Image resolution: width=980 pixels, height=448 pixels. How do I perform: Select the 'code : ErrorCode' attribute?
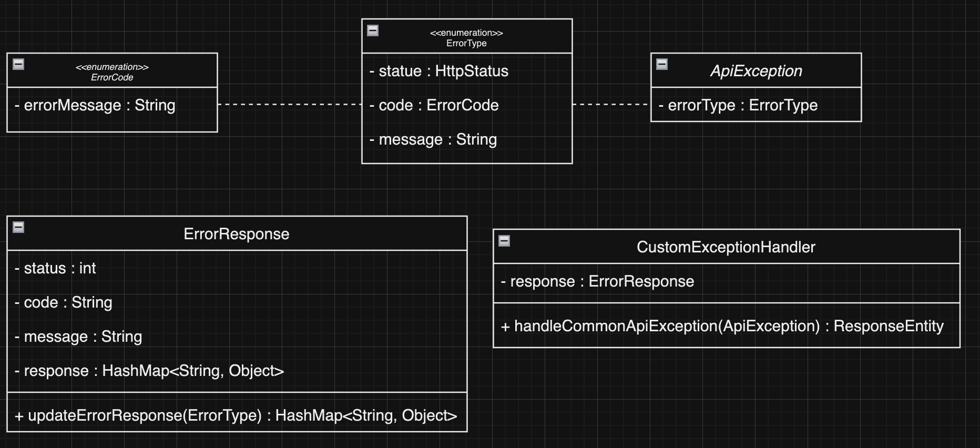(x=434, y=105)
